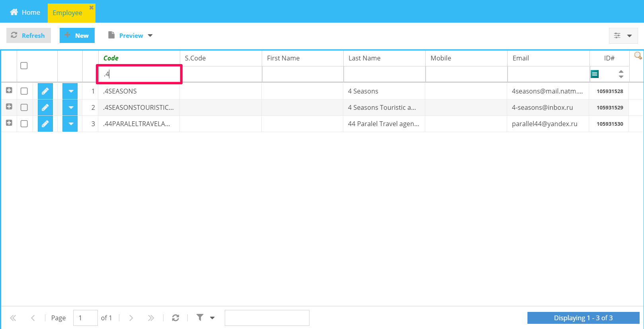The width and height of the screenshot is (644, 329).
Task: Expand the .4SEASONS row
Action: (9, 90)
